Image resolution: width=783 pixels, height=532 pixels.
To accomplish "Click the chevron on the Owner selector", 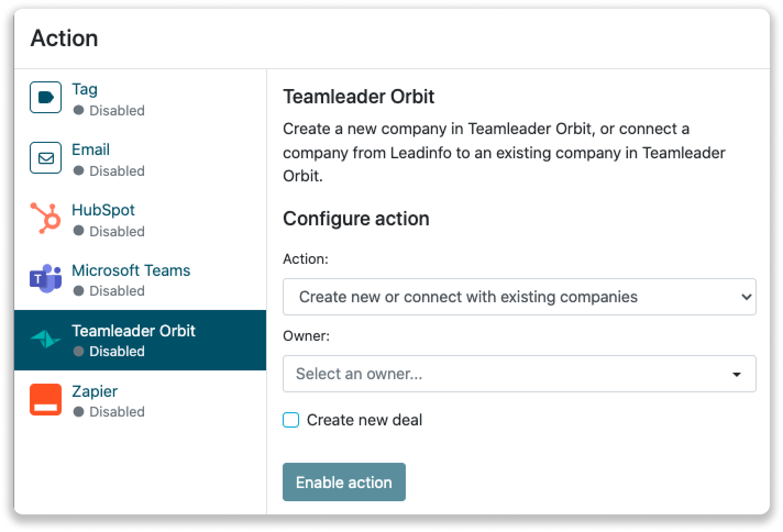I will click(738, 374).
